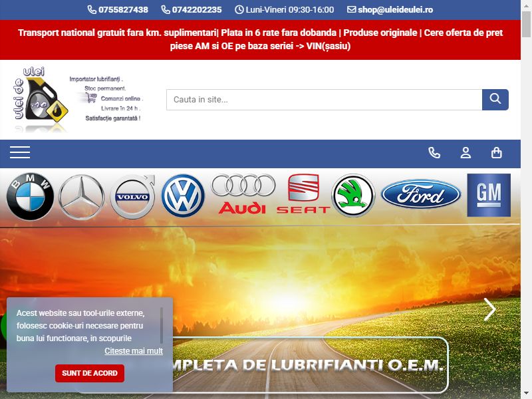Click the cookie notice scrollbar
532x399 pixels.
(x=162, y=326)
